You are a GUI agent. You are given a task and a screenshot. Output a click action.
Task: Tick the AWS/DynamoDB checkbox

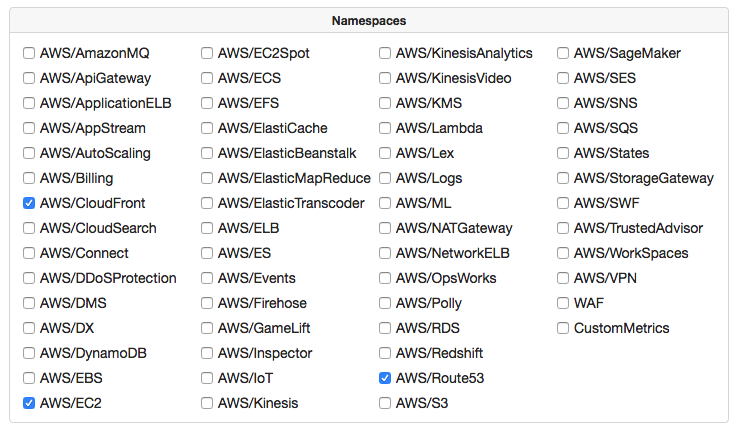29,353
